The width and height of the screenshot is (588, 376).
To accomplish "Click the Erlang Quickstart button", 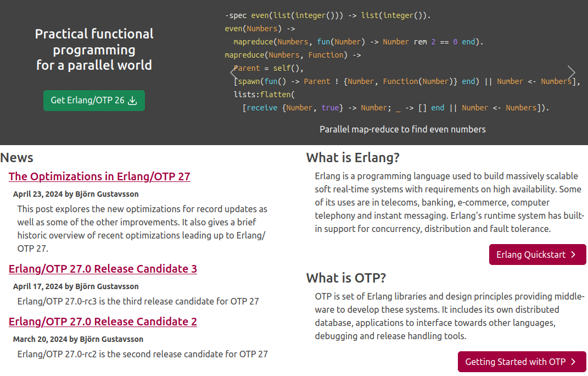I will click(537, 255).
